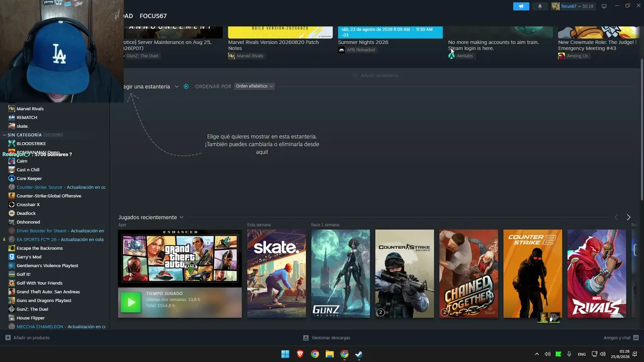Click the microphone icon in system tray

pyautogui.click(x=569, y=354)
